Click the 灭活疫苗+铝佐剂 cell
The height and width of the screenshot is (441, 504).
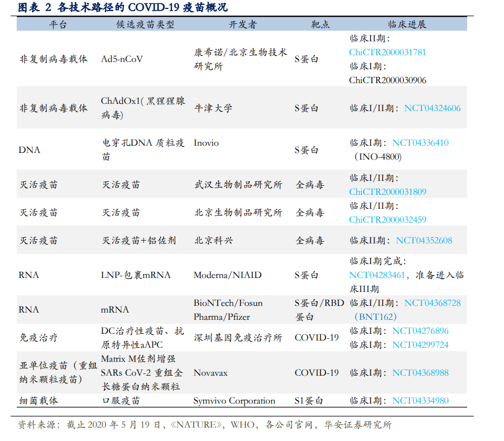(x=139, y=241)
